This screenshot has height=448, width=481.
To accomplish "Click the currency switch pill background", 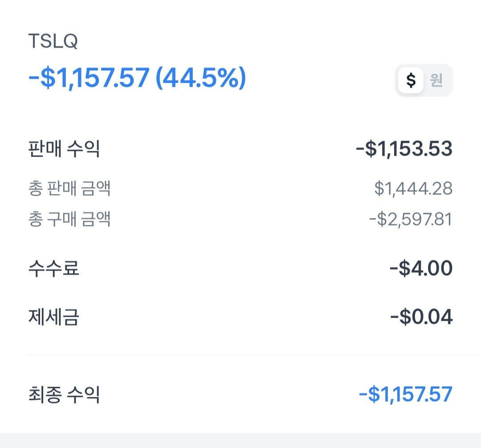I will pyautogui.click(x=424, y=80).
